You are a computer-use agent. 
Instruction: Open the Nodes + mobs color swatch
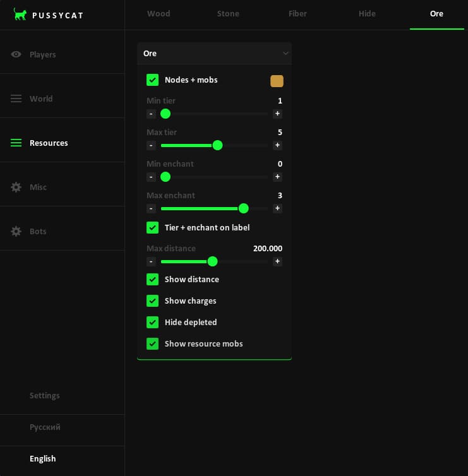[277, 81]
